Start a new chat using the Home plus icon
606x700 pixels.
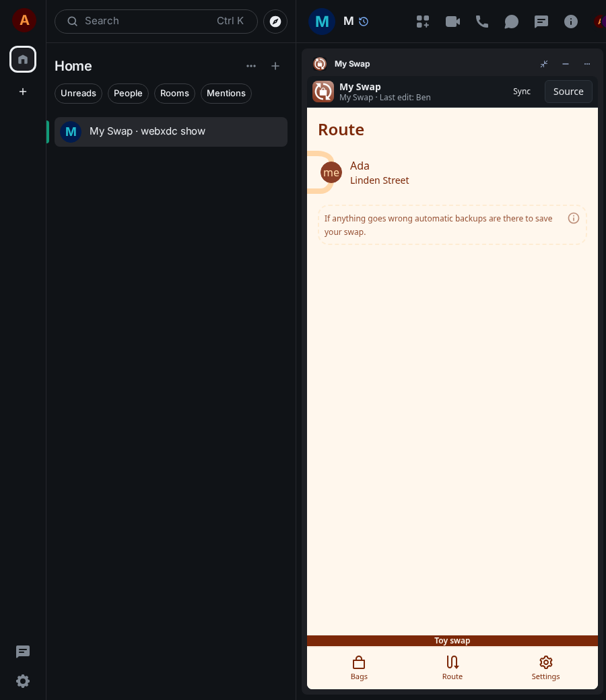[x=275, y=66]
